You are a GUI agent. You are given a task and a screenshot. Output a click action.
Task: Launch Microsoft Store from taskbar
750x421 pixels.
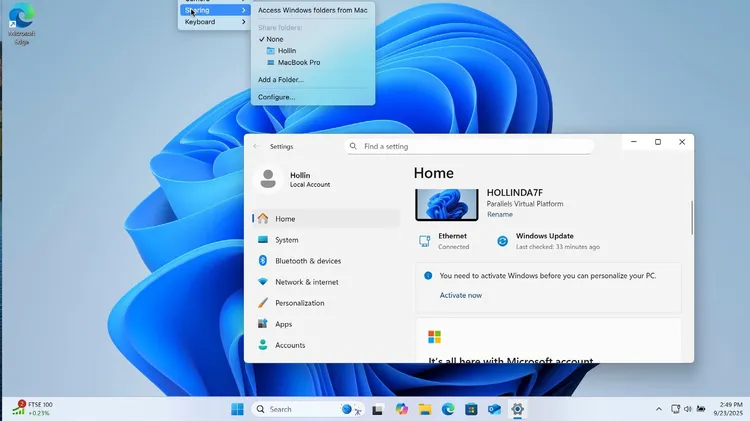point(471,409)
